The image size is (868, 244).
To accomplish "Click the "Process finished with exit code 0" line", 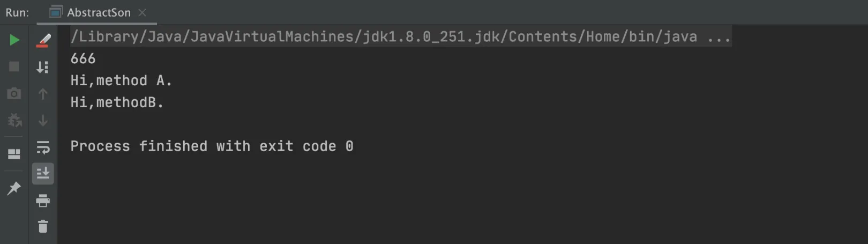I will 212,146.
